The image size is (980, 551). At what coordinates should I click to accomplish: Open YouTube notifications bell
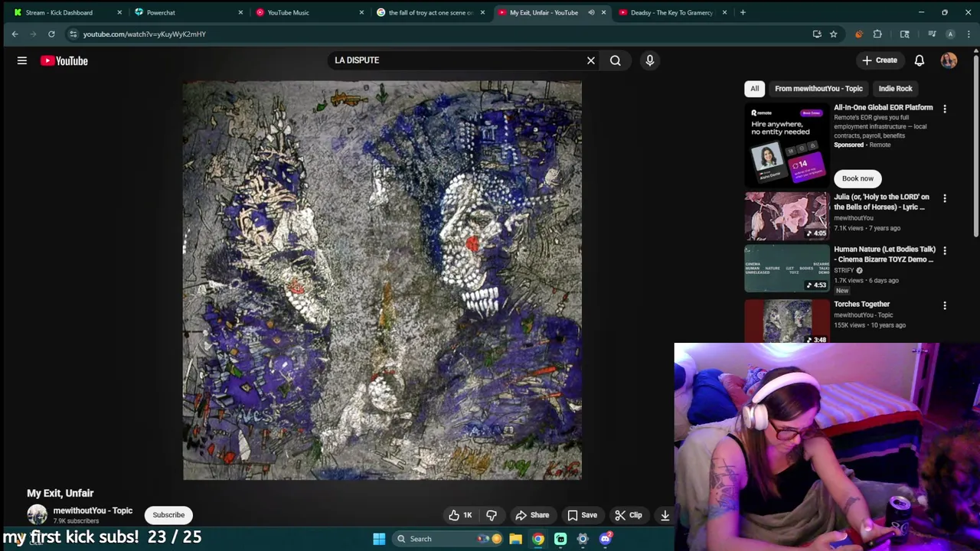[920, 60]
